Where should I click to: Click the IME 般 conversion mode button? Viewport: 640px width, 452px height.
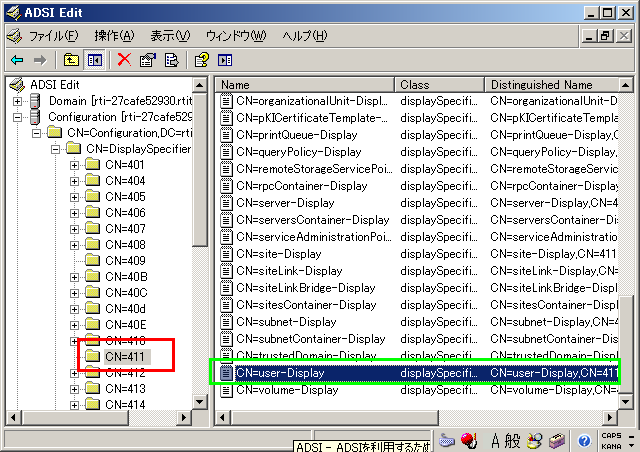tap(513, 441)
